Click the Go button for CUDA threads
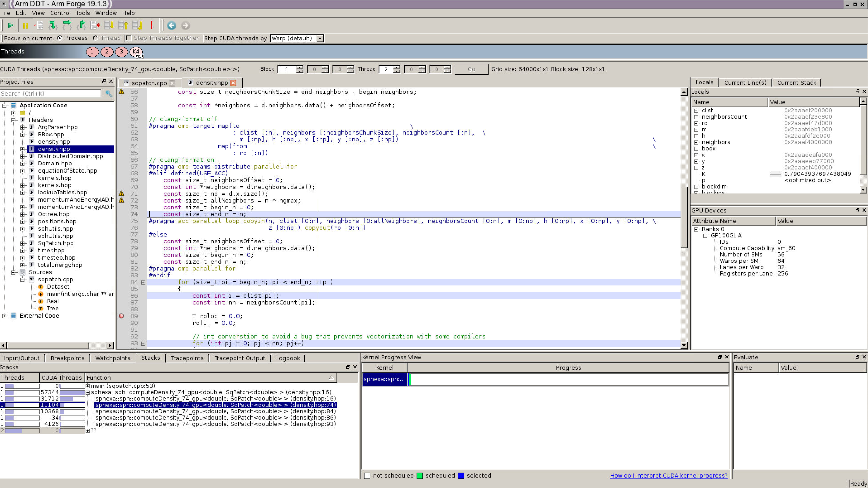The height and width of the screenshot is (488, 868). click(471, 69)
